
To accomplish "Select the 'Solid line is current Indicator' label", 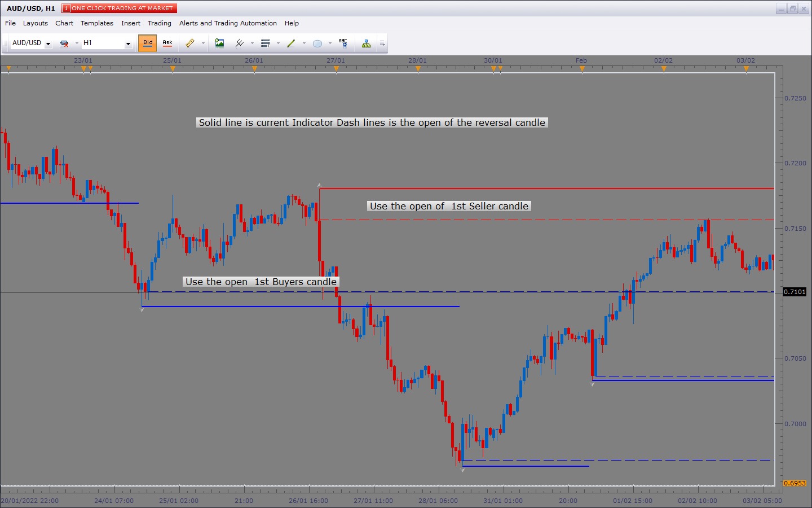I will click(372, 122).
